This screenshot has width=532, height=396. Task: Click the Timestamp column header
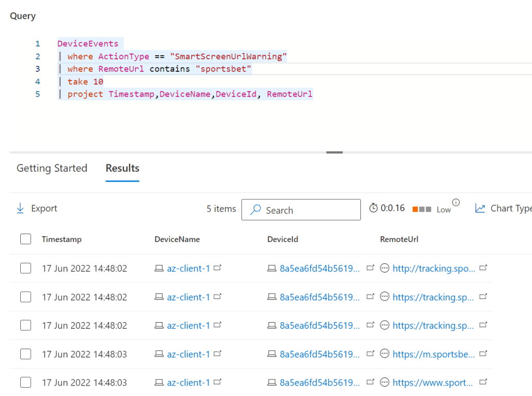pos(61,239)
